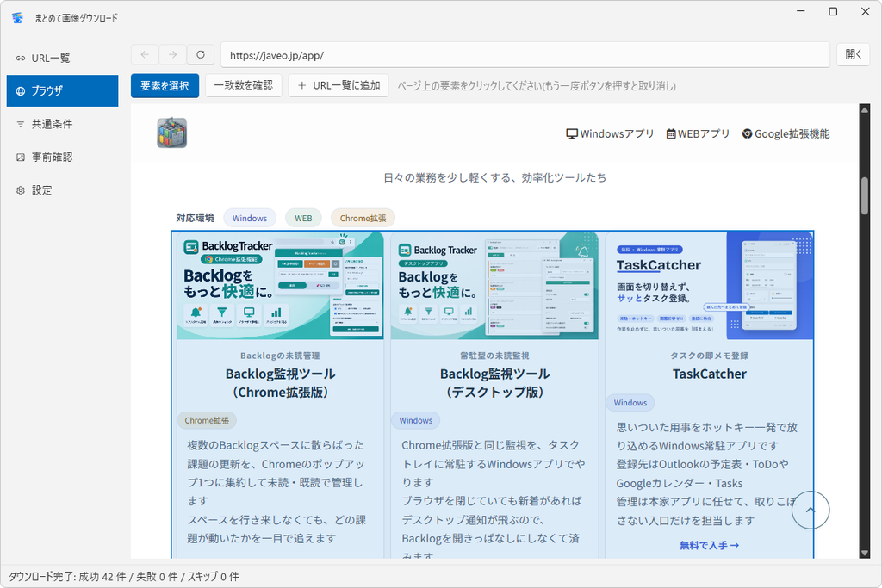Click the Windows tag in TaskCatcher card
882x588 pixels.
[x=630, y=403]
